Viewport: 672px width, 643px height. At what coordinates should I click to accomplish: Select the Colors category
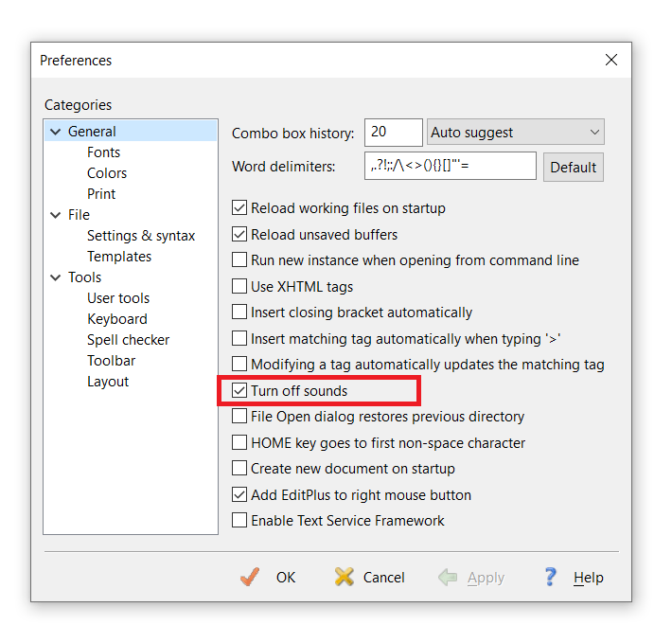click(x=107, y=173)
